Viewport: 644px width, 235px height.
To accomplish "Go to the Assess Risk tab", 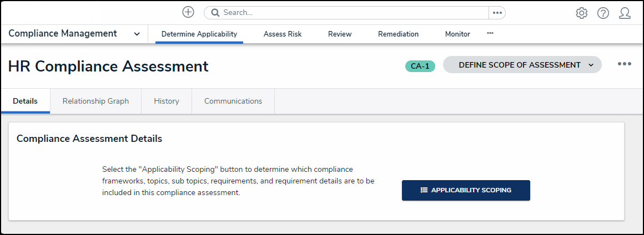I will (283, 34).
